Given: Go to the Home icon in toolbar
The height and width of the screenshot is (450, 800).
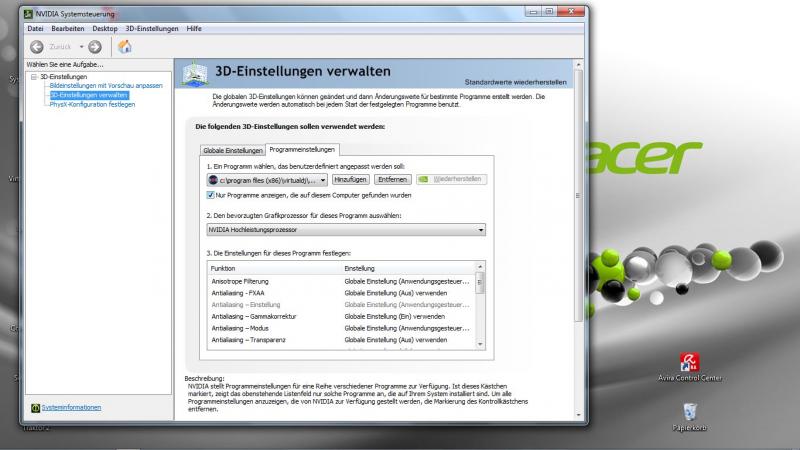Looking at the screenshot, I should click(x=124, y=47).
